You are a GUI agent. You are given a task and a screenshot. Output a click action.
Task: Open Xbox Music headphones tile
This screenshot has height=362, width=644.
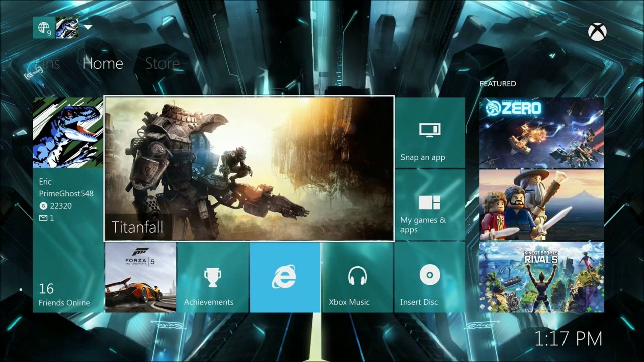pos(357,278)
